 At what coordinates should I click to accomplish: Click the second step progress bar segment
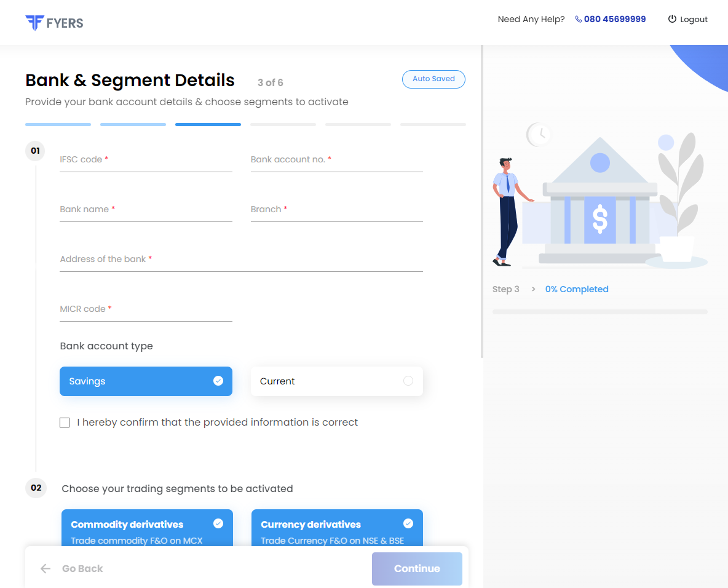133,124
